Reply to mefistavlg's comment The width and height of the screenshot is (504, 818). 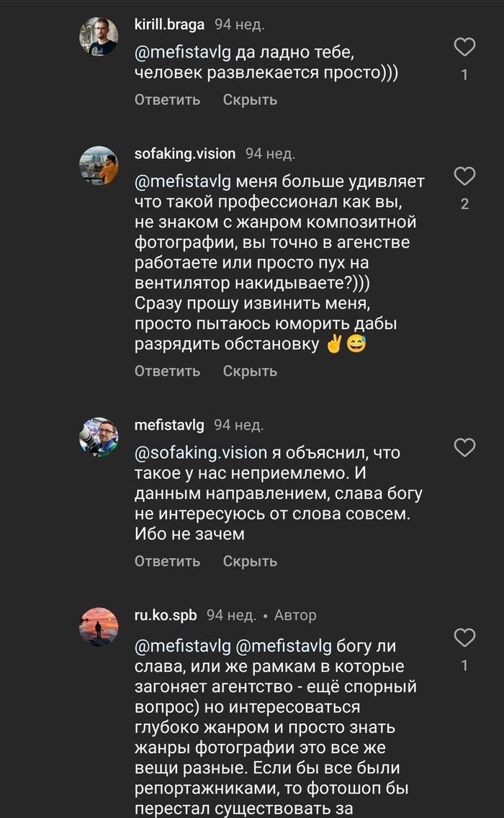point(167,561)
